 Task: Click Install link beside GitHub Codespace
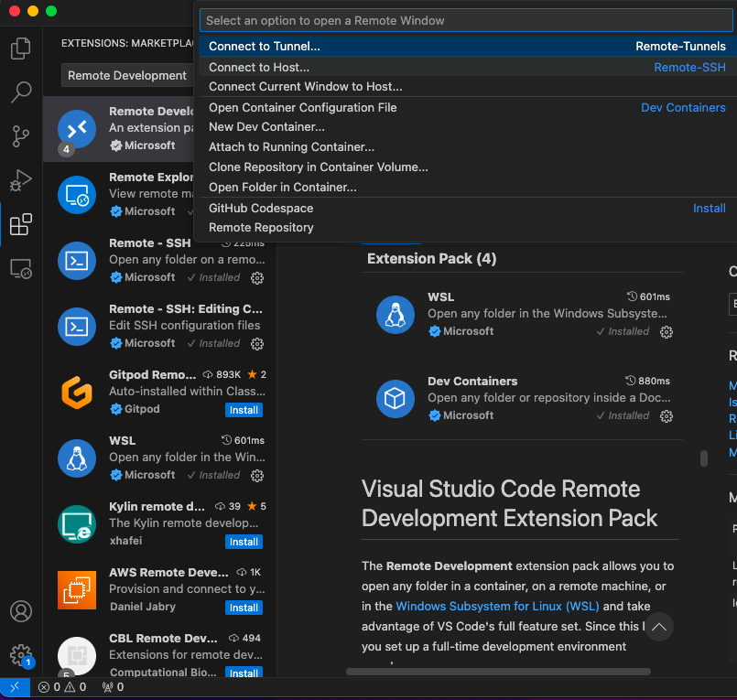coord(709,208)
